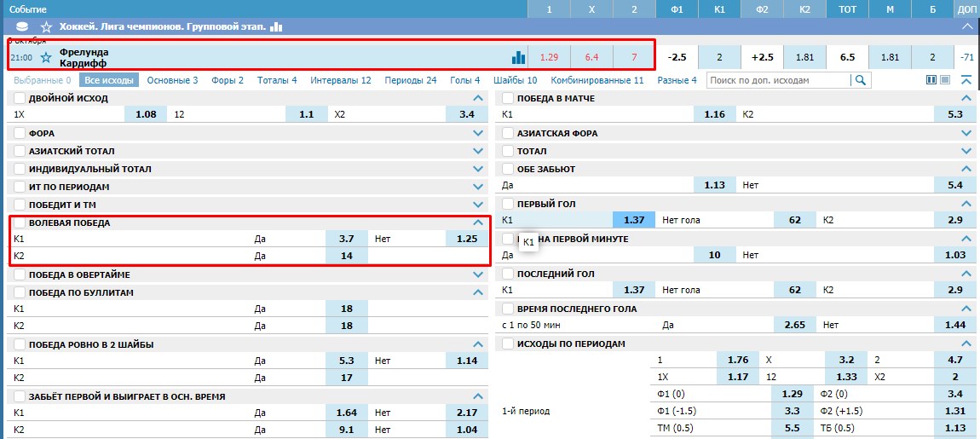Choose the highlighted 1.37 first goal odds
Screen dimensions: 980x439
tap(634, 220)
